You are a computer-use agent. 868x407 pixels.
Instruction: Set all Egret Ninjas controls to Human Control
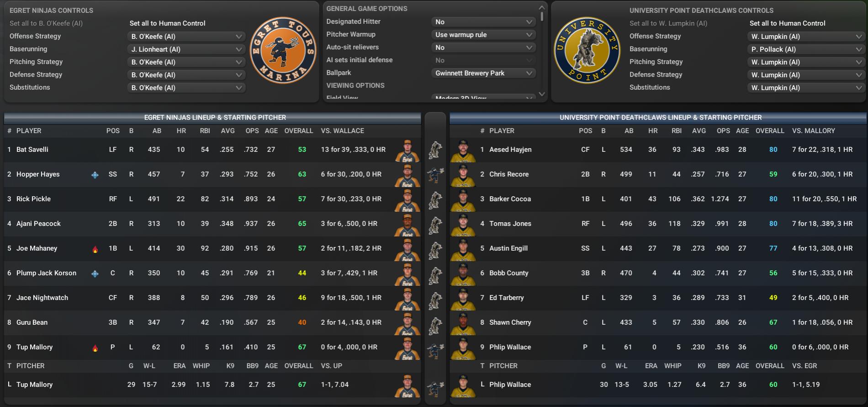[x=167, y=23]
